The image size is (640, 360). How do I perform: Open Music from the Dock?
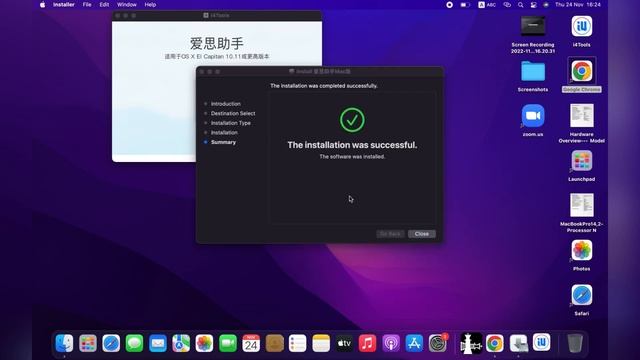[367, 343]
